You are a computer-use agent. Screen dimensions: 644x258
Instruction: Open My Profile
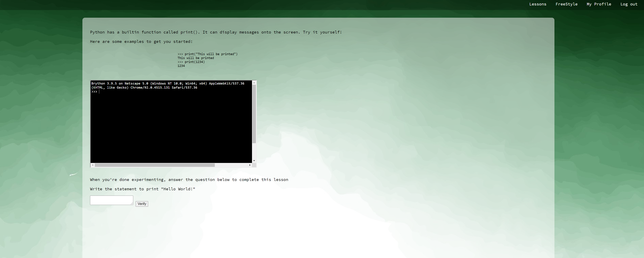pyautogui.click(x=599, y=4)
